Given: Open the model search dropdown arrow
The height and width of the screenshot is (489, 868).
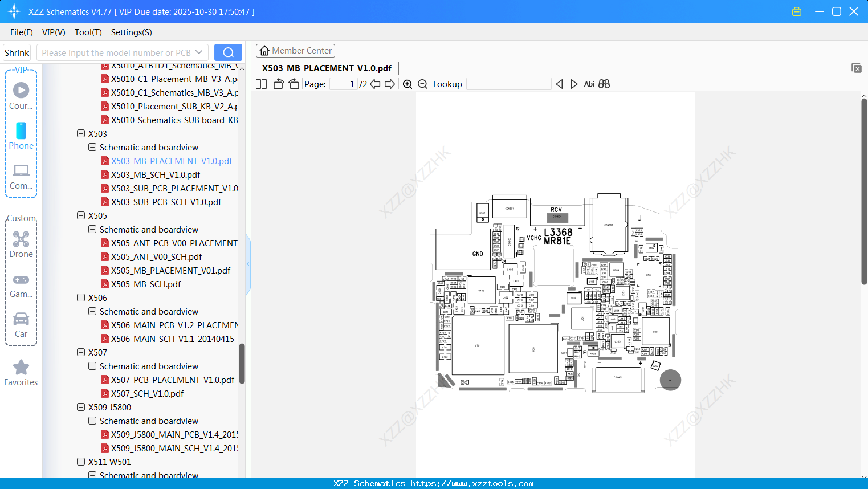Looking at the screenshot, I should coord(198,52).
